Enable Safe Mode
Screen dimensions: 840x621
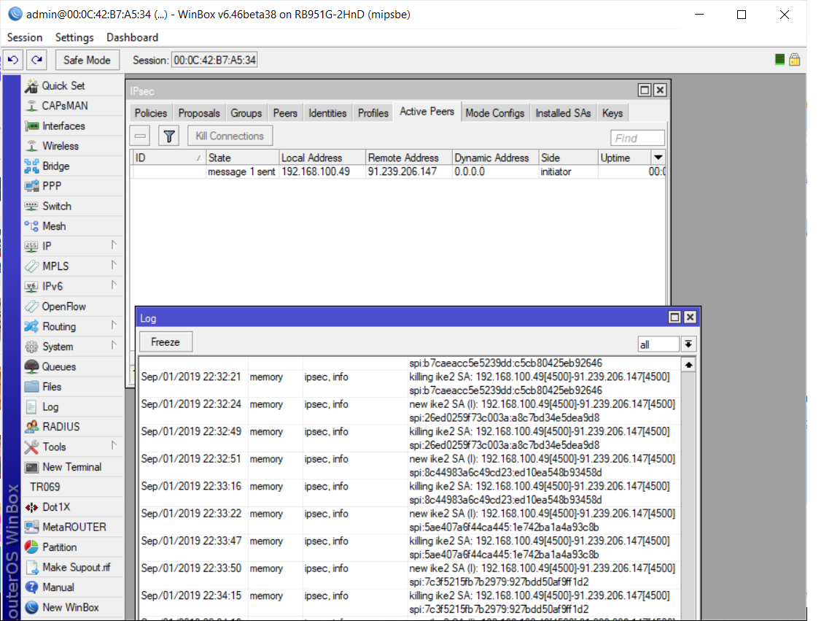(87, 60)
